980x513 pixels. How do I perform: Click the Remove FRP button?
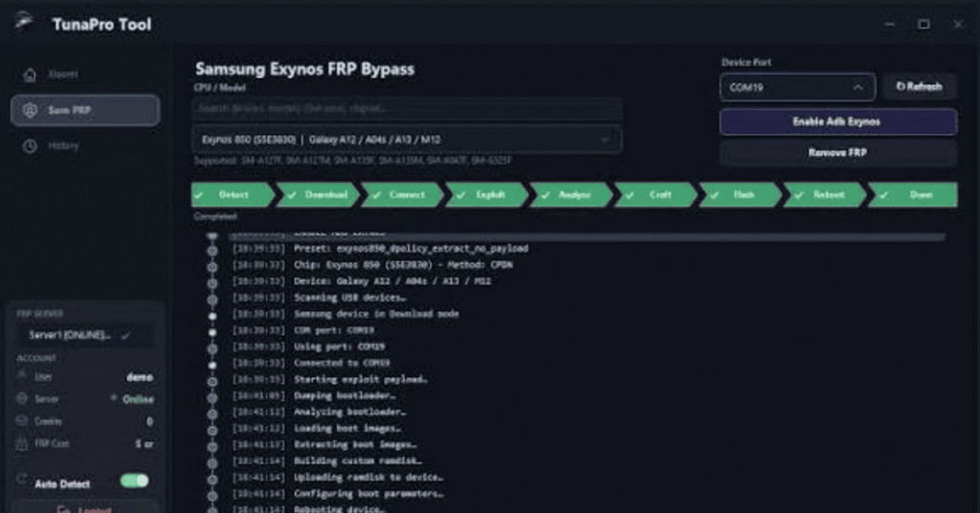[x=837, y=152]
